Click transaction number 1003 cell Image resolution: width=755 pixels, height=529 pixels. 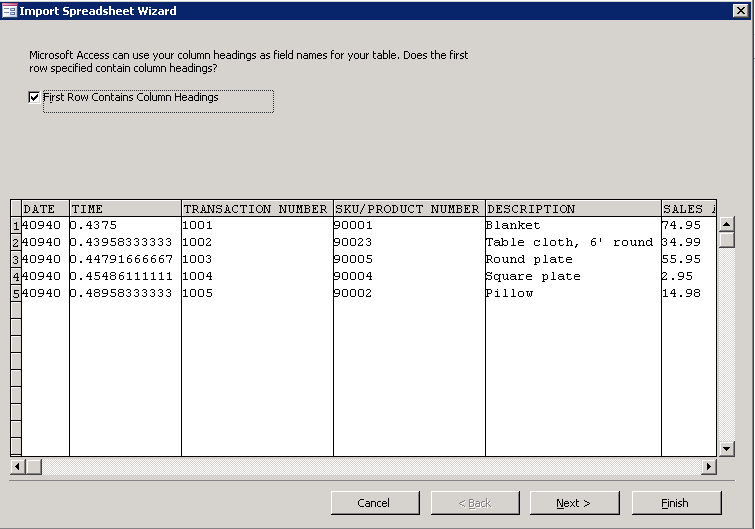257,259
